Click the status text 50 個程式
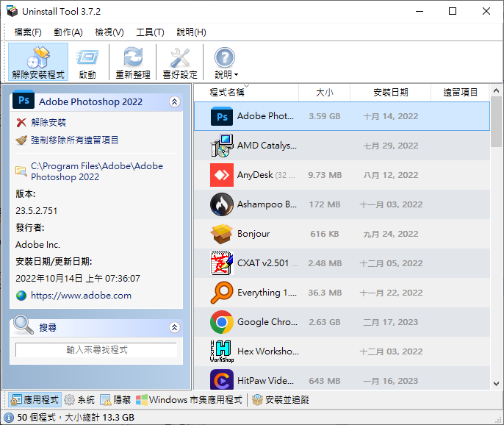 tap(36, 418)
